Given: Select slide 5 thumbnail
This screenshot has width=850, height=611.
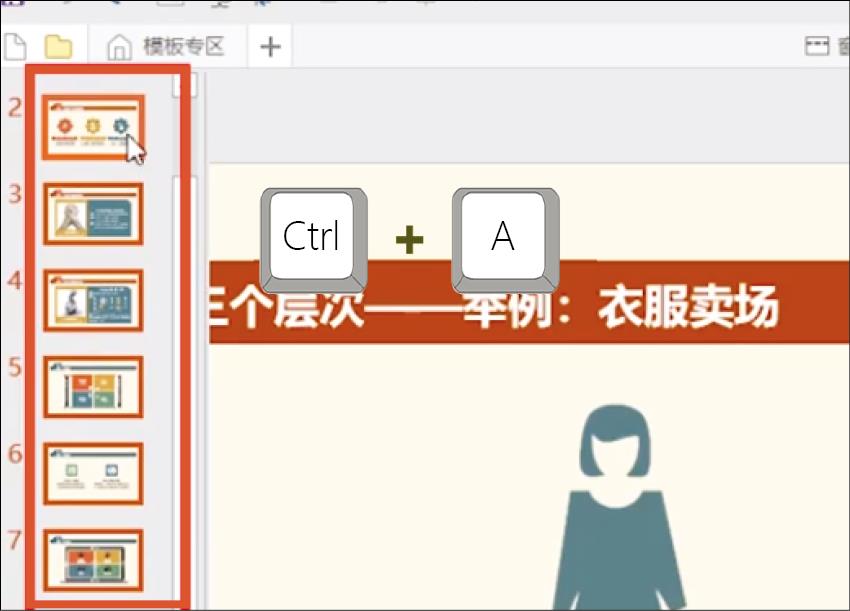Looking at the screenshot, I should point(93,387).
